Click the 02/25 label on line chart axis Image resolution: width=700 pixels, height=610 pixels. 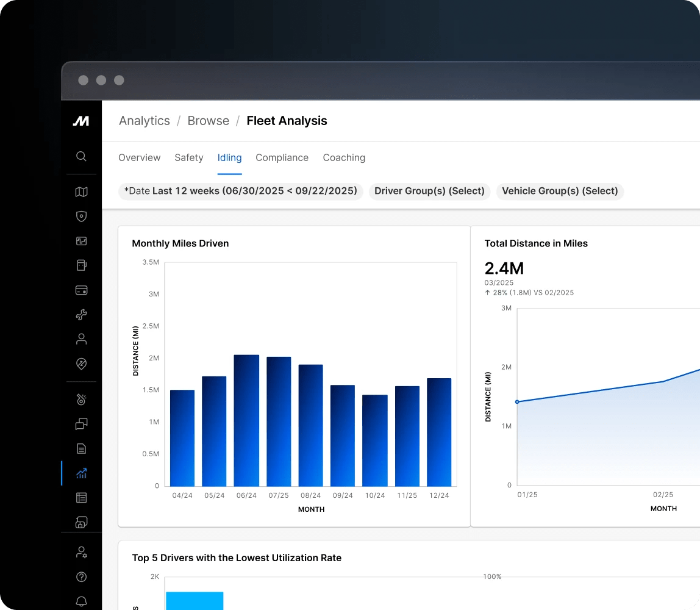click(663, 495)
